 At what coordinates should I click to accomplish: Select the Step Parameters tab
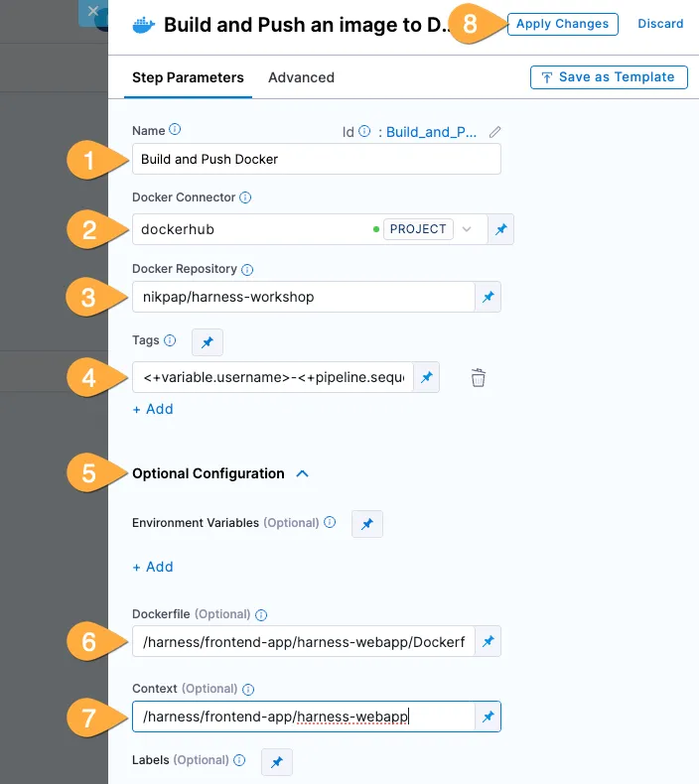click(x=188, y=77)
